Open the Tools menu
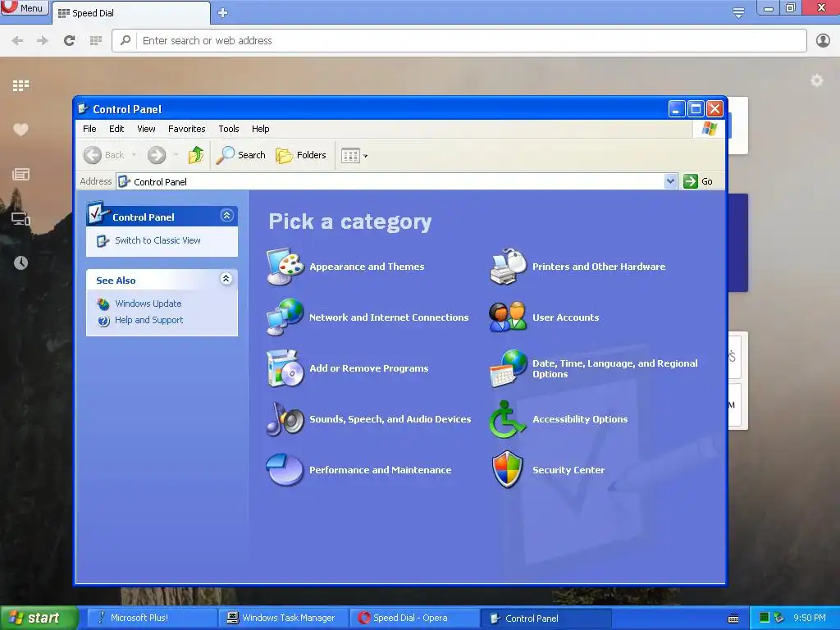Viewport: 840px width, 630px height. coord(229,129)
